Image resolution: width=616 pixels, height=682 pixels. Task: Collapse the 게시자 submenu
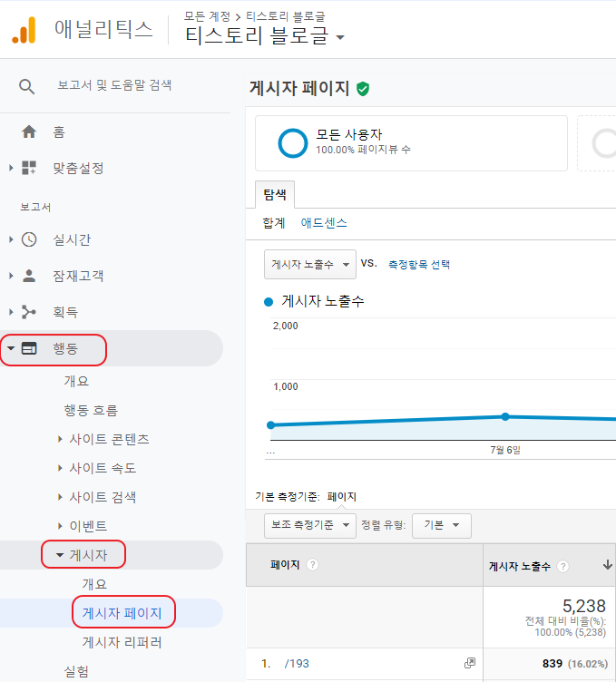[60, 555]
